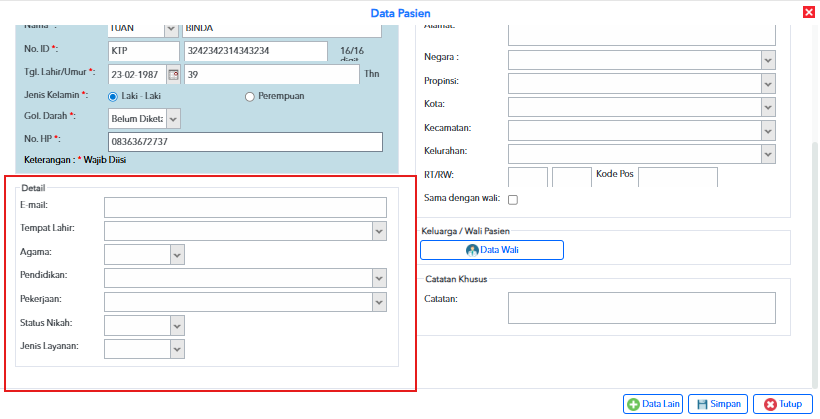Click the ID number field 3242342314343234
Image resolution: width=820 pixels, height=419 pixels.
point(256,51)
